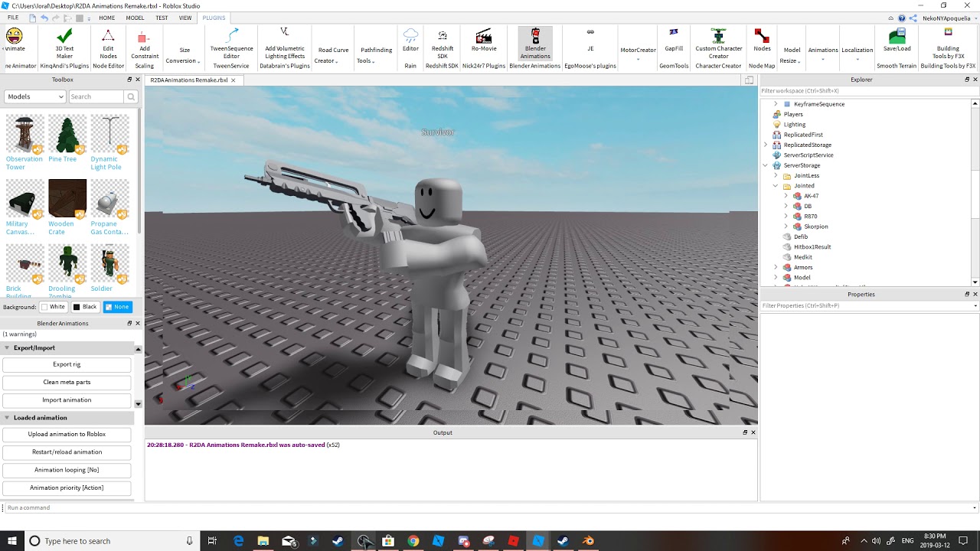Open the TweenSequence Editor plugin
980x551 pixels.
tap(231, 44)
